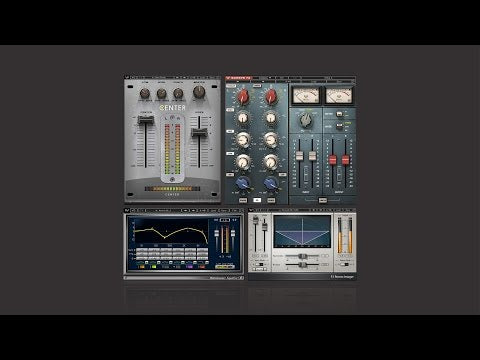Click the right red preamp knob in Scheps 73
The width and height of the screenshot is (480, 360).
tap(271, 97)
